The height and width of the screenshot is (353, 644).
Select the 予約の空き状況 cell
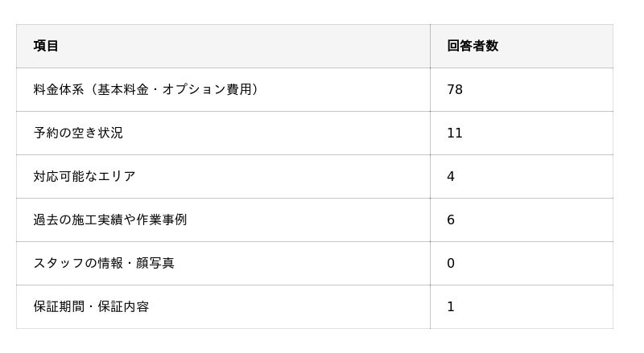pyautogui.click(x=78, y=133)
